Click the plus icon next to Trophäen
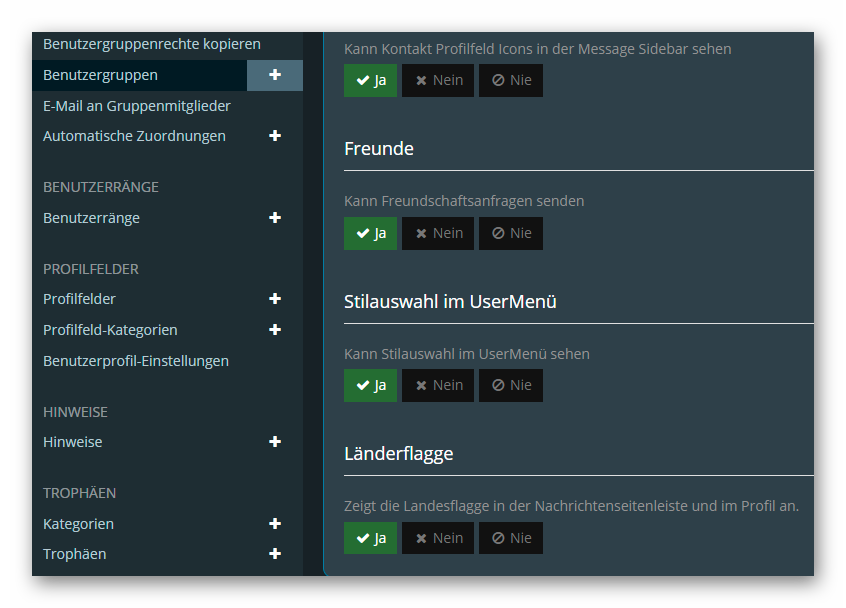Screen dimensions: 846x608 coord(275,554)
